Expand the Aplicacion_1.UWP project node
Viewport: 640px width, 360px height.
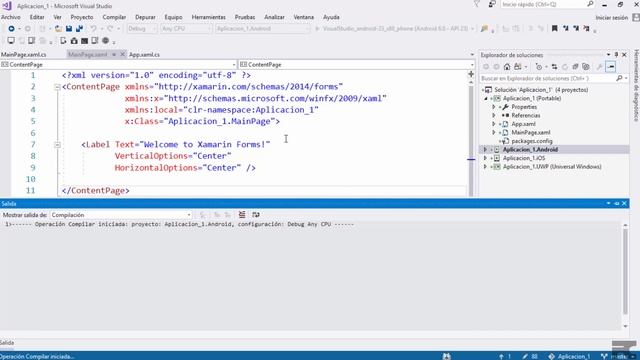pos(485,167)
